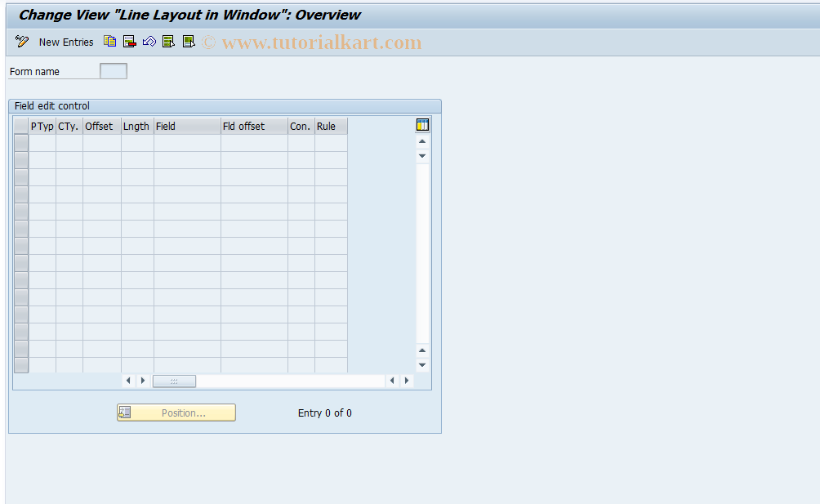Viewport: 820px width, 504px height.
Task: Click the right-side horizontal scroll-left arrow
Action: point(392,381)
